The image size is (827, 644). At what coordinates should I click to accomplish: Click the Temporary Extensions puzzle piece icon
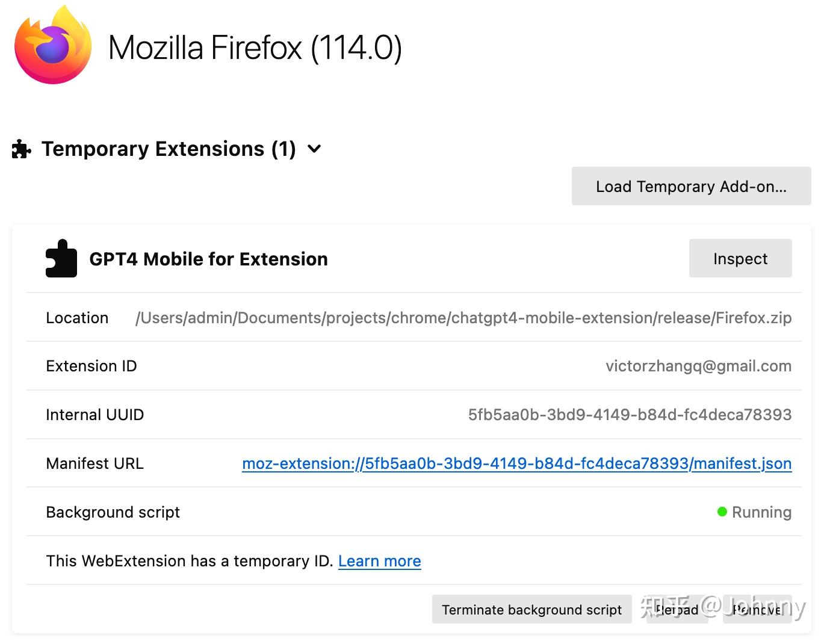pyautogui.click(x=21, y=149)
